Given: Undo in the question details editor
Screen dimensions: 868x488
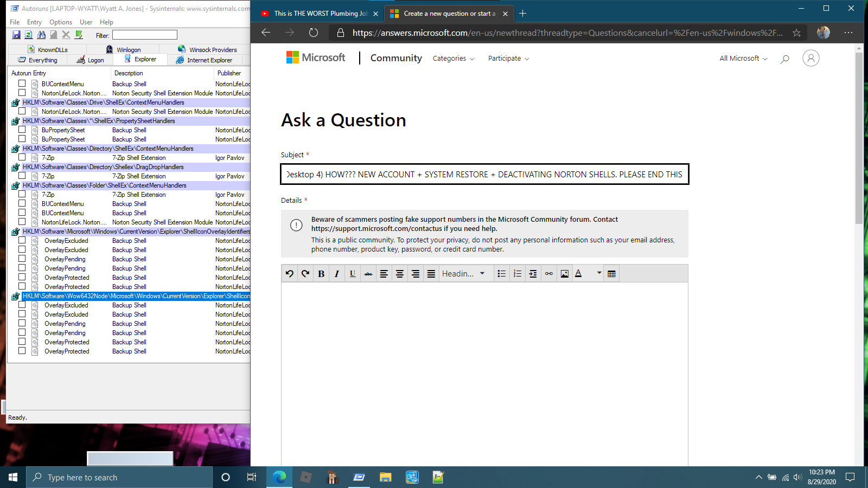Looking at the screenshot, I should point(290,274).
